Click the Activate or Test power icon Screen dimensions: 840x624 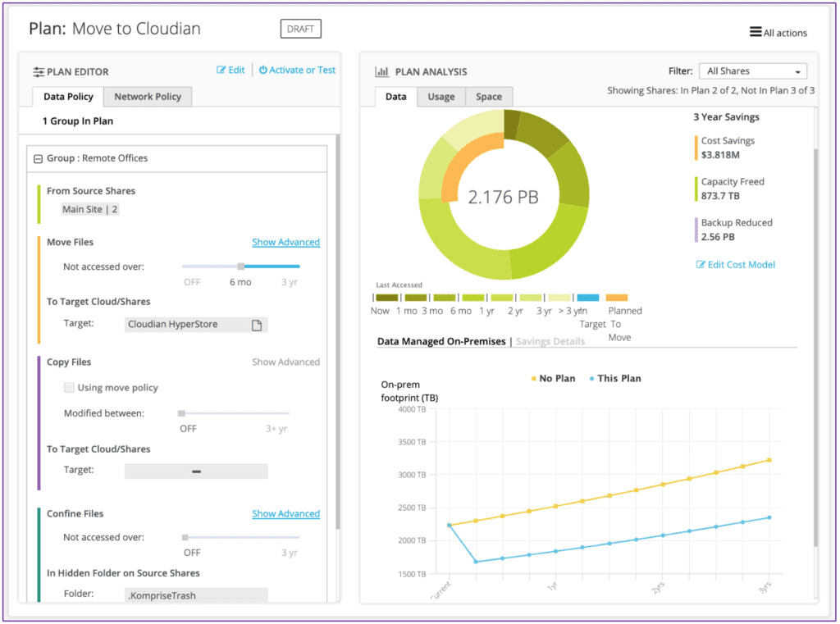pyautogui.click(x=263, y=71)
